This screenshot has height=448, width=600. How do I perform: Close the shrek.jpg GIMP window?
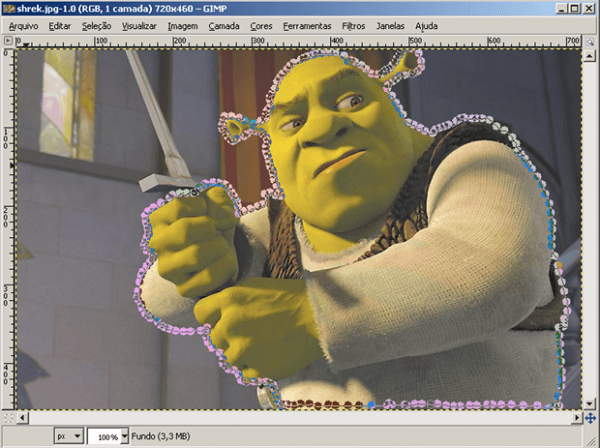point(589,8)
